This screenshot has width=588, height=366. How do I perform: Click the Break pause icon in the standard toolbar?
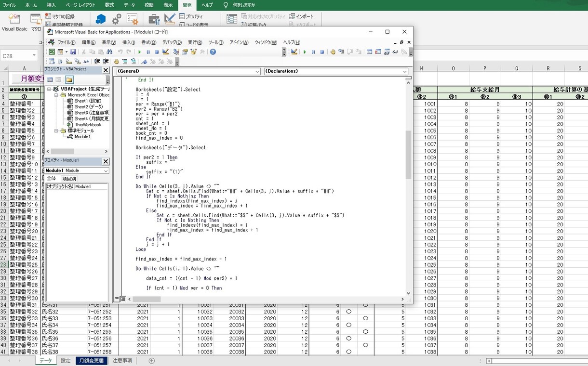click(148, 52)
